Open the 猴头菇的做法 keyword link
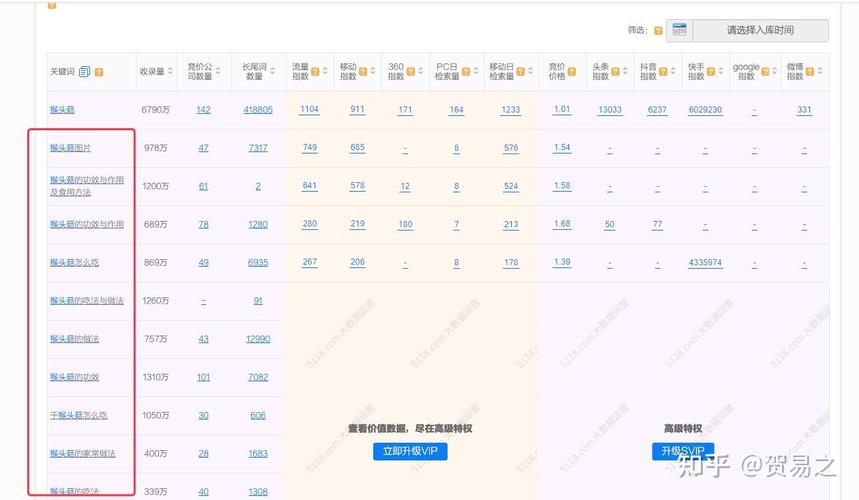859x500 pixels. 75,339
